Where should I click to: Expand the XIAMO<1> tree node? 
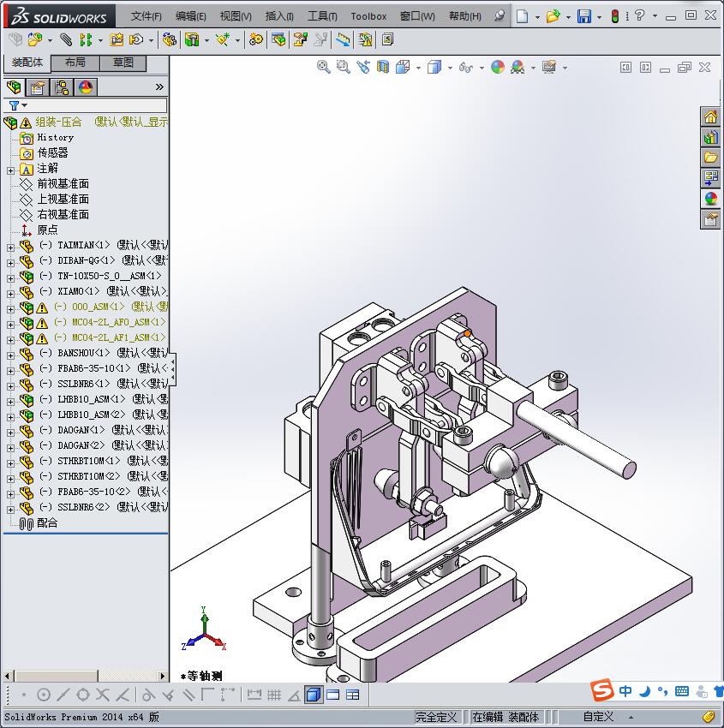pyautogui.click(x=10, y=294)
